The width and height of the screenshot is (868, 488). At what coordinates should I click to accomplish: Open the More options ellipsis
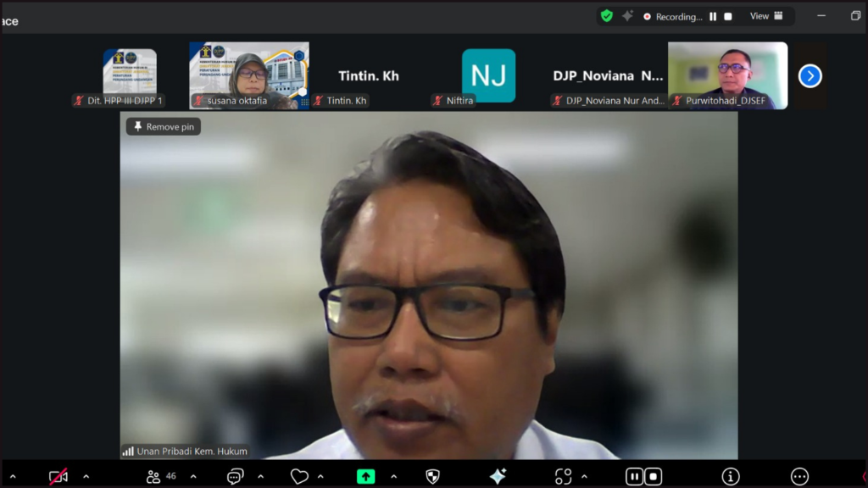(799, 476)
